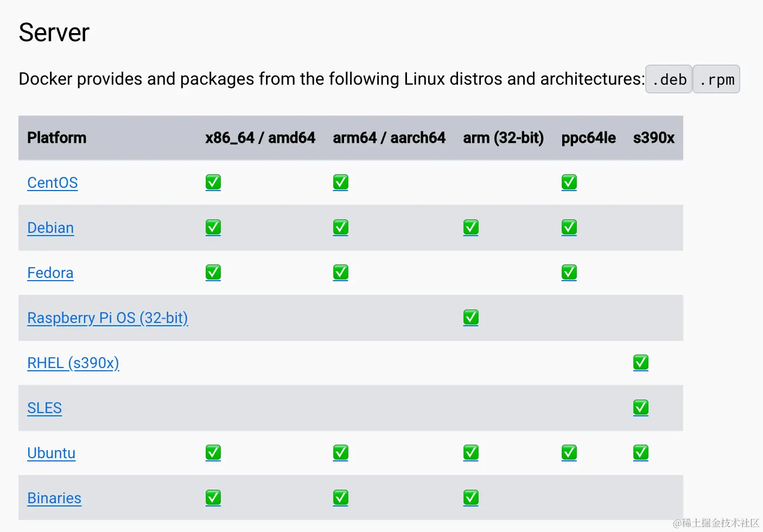Viewport: 763px width, 532px height.
Task: Click the Binaries x86_64 checkmark
Action: coord(213,498)
